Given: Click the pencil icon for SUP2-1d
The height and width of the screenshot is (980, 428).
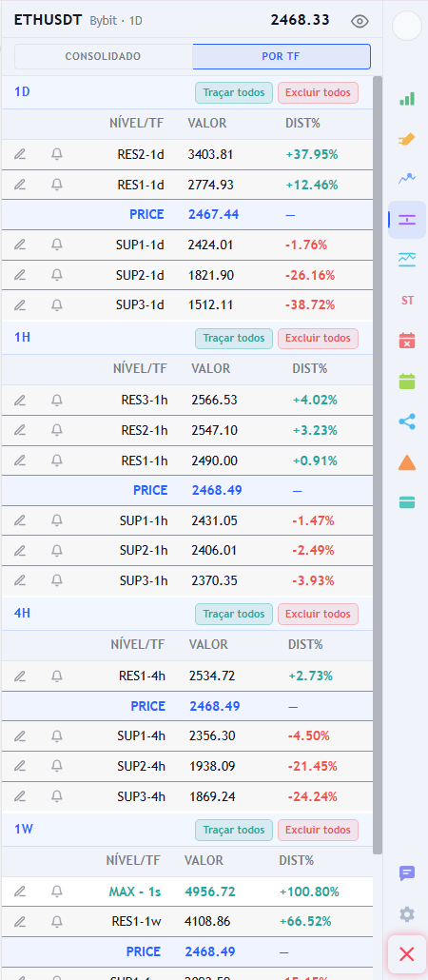Looking at the screenshot, I should click(20, 274).
